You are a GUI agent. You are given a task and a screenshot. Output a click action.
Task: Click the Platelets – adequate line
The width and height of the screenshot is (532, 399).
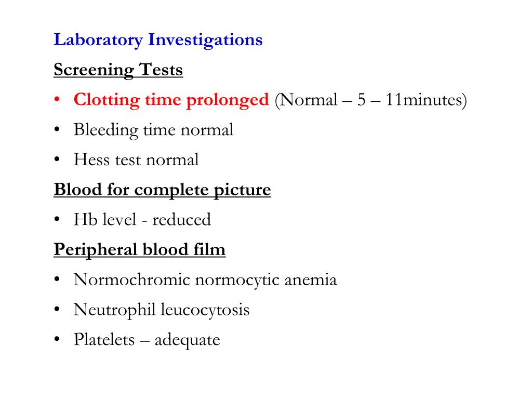147,340
